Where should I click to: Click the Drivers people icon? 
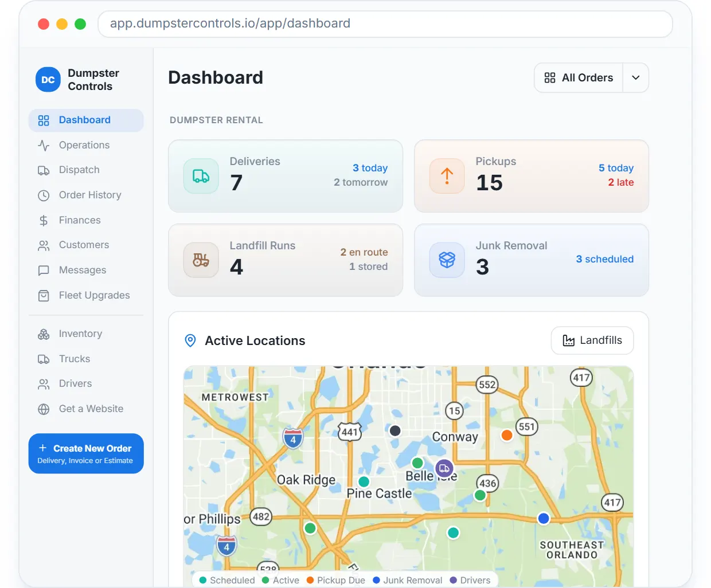point(44,384)
